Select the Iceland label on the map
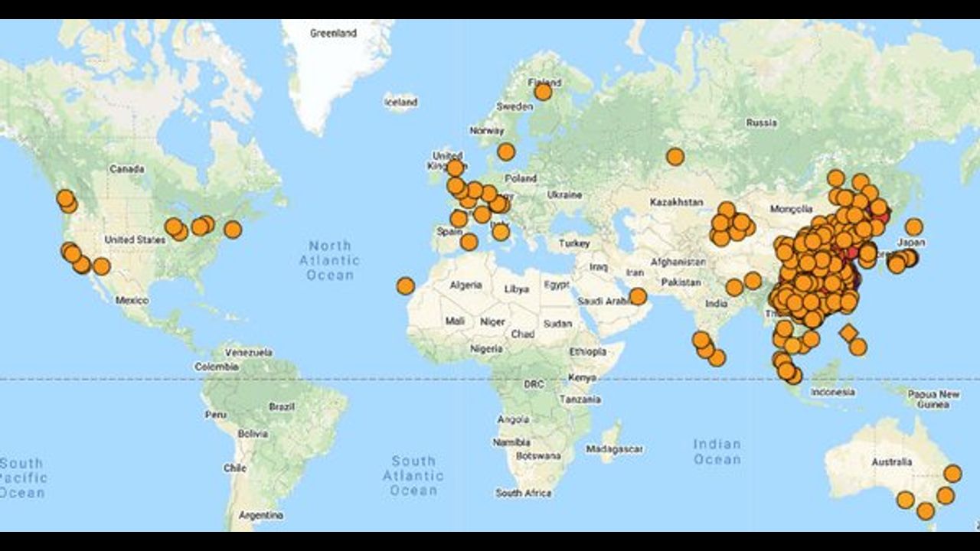980x551 pixels. (x=400, y=102)
